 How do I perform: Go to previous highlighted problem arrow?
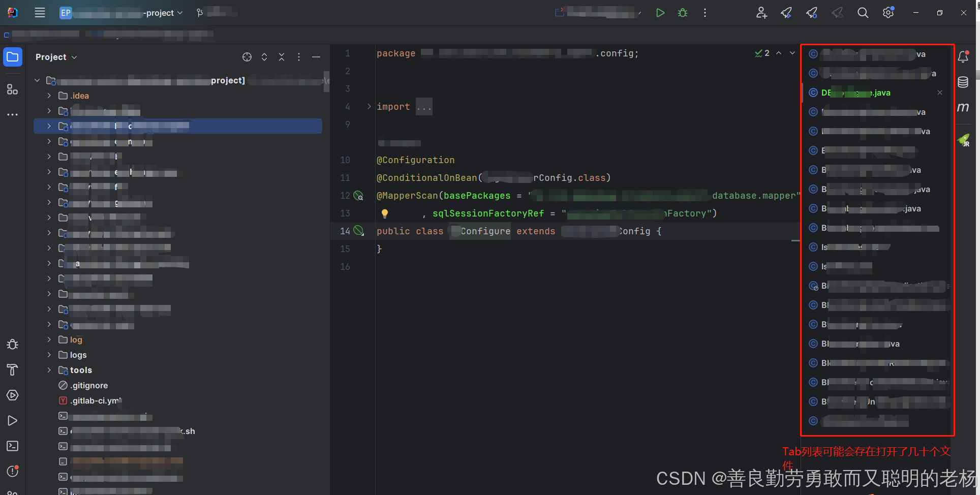pos(779,53)
